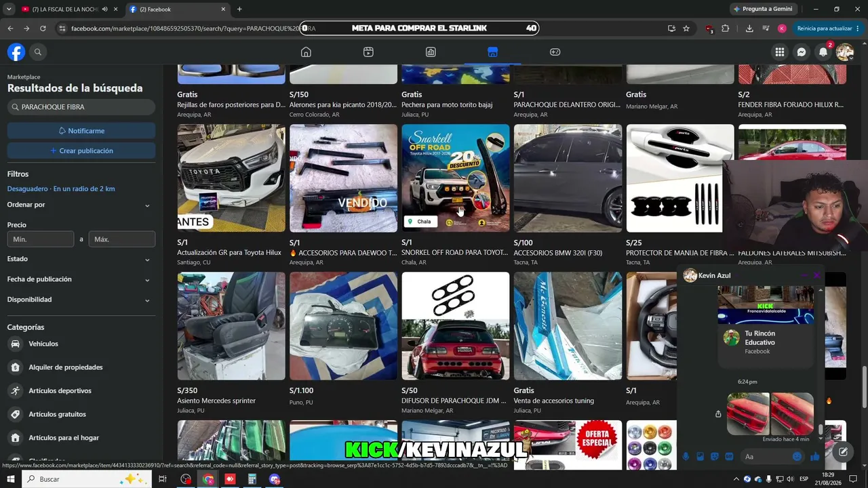Open the Daewoo accessories listing photo
The width and height of the screenshot is (868, 488).
(343, 178)
